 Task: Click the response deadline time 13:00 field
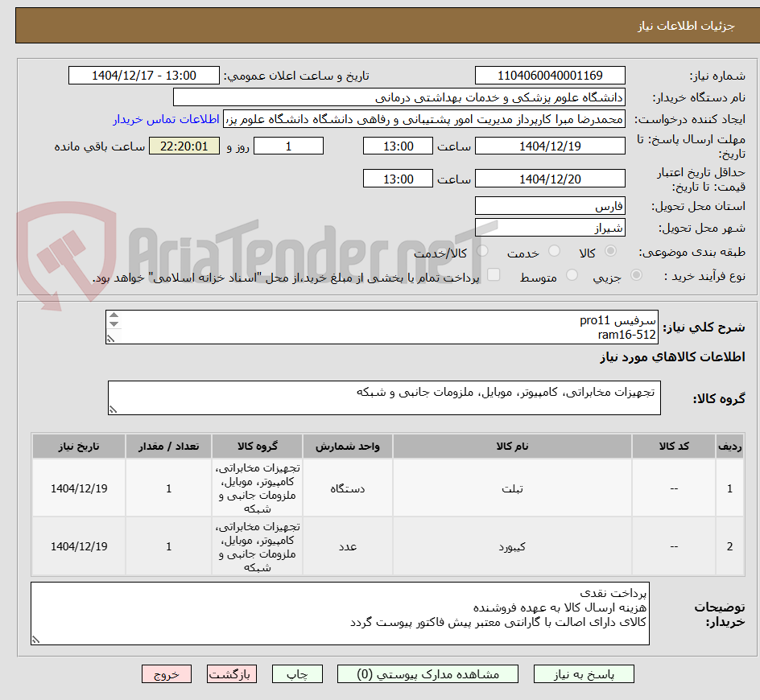[398, 146]
